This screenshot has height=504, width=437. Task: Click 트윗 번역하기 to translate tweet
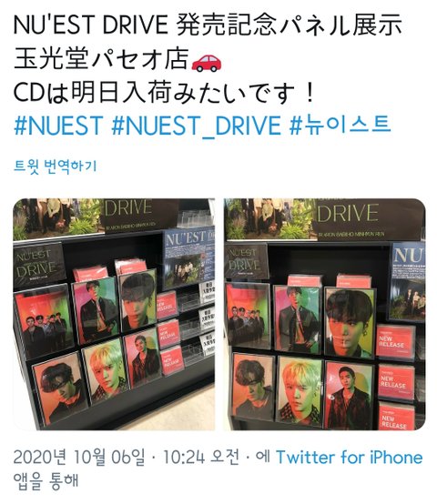[55, 166]
